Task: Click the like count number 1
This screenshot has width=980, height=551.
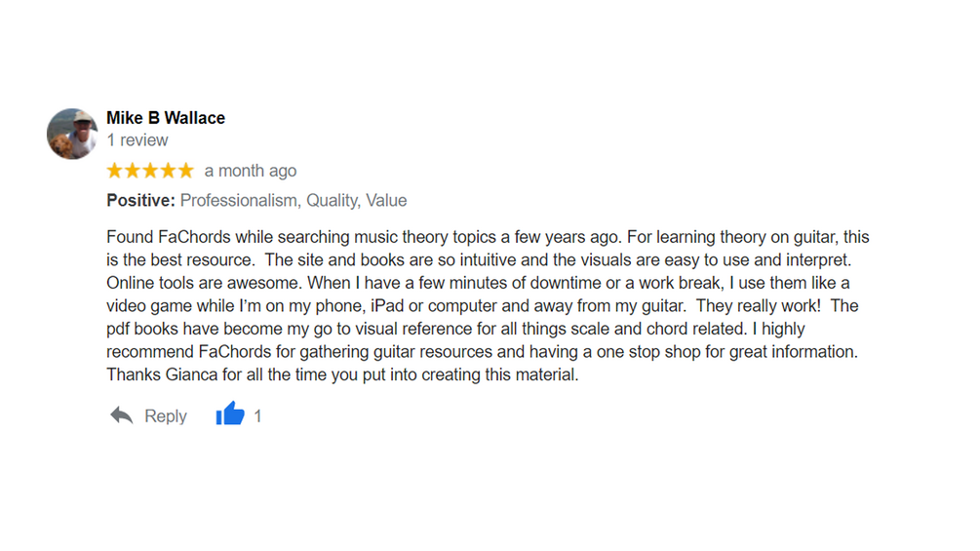Action: [x=257, y=416]
